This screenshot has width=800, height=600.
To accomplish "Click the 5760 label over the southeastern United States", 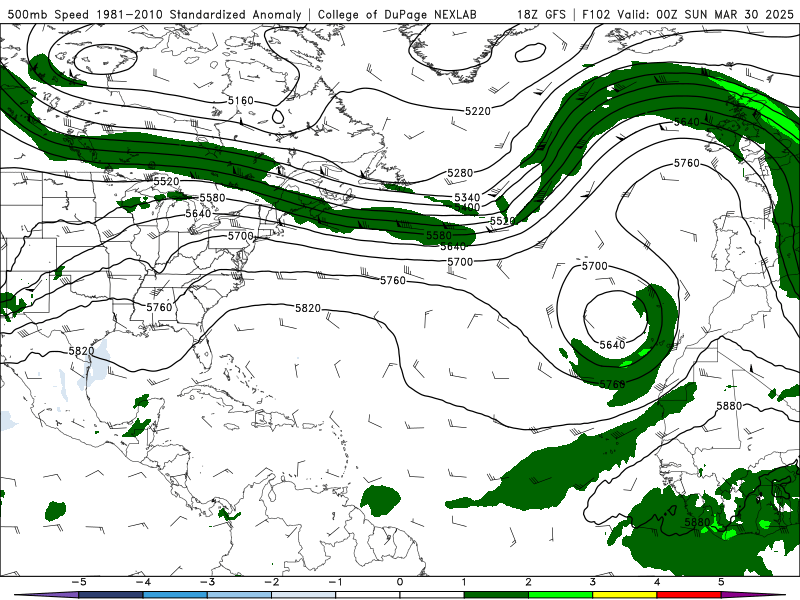I will point(159,307).
